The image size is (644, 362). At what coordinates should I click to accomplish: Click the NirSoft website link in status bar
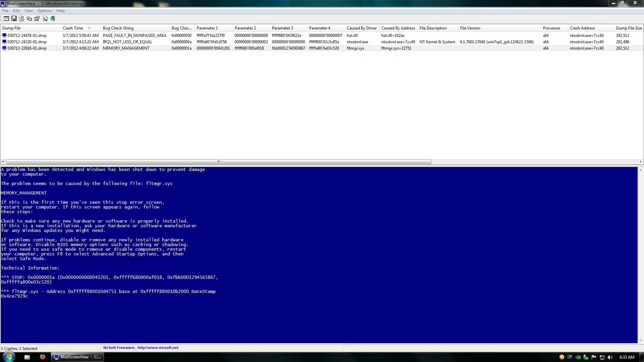(x=157, y=347)
